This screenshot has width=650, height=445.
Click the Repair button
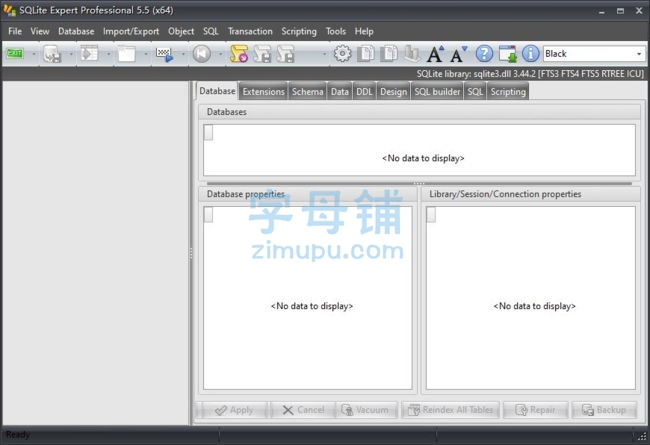[x=535, y=410]
